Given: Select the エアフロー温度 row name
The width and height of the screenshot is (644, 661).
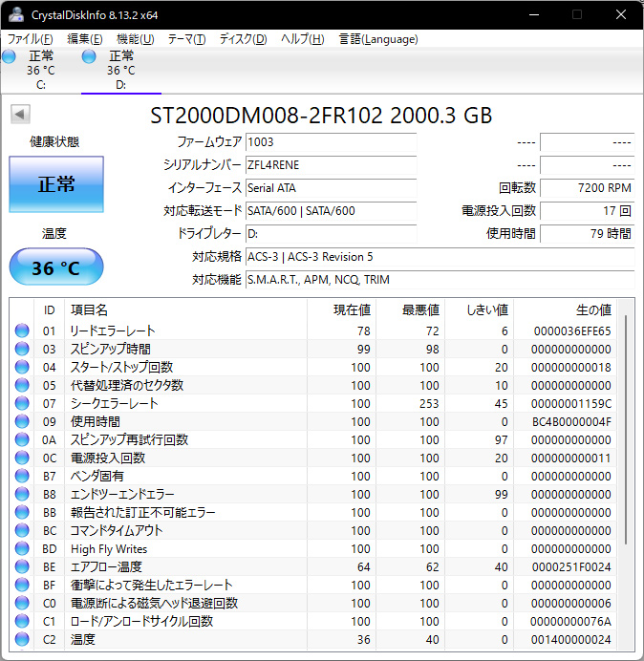Looking at the screenshot, I should 106,566.
